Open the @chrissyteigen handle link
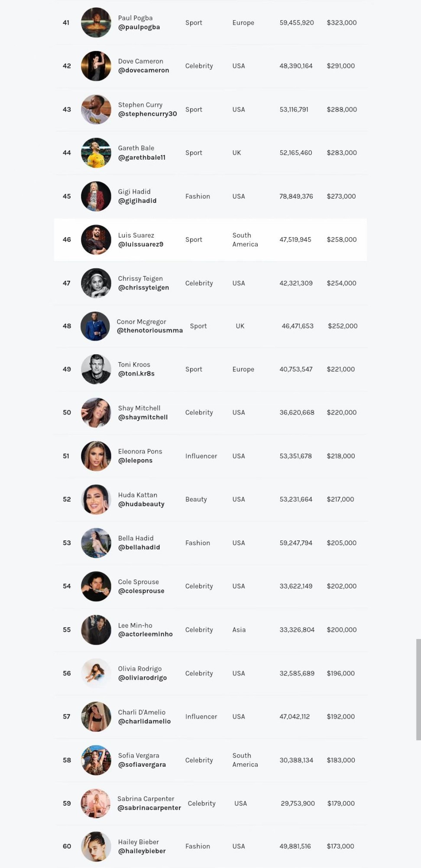 [x=143, y=288]
